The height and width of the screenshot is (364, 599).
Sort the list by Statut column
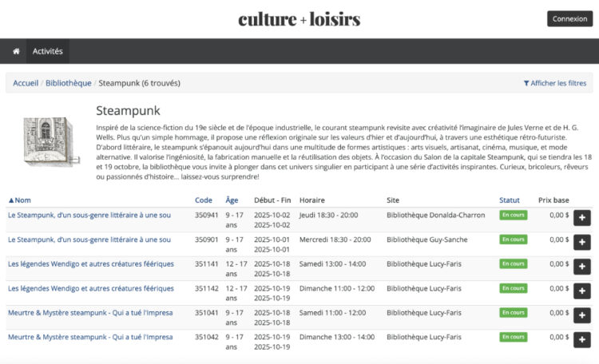click(509, 200)
